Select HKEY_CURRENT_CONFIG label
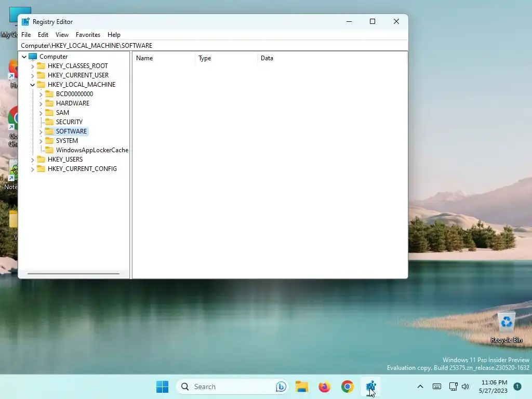Image resolution: width=532 pixels, height=399 pixels. click(x=82, y=169)
